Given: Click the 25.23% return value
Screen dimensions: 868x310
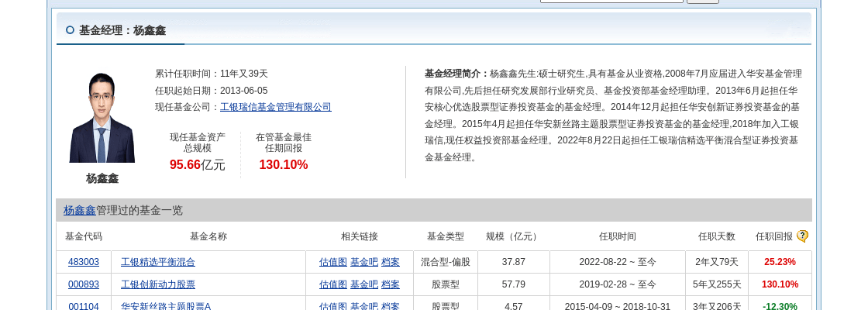Looking at the screenshot, I should [780, 262].
